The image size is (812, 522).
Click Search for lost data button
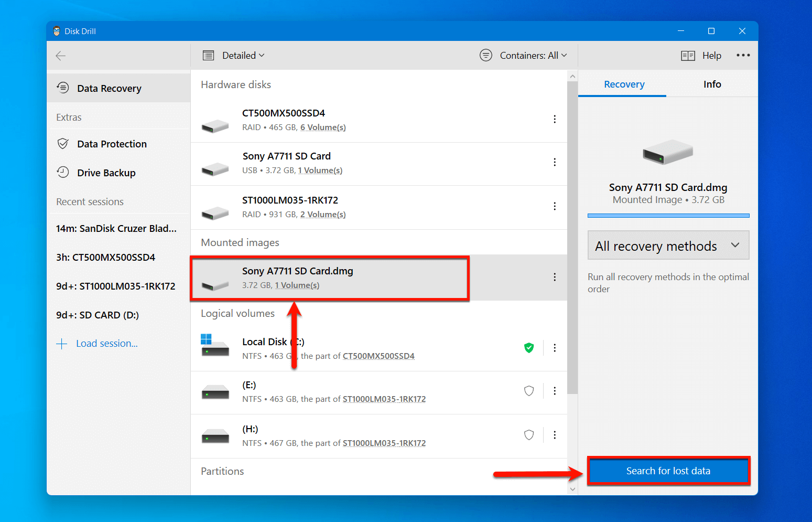pos(668,471)
